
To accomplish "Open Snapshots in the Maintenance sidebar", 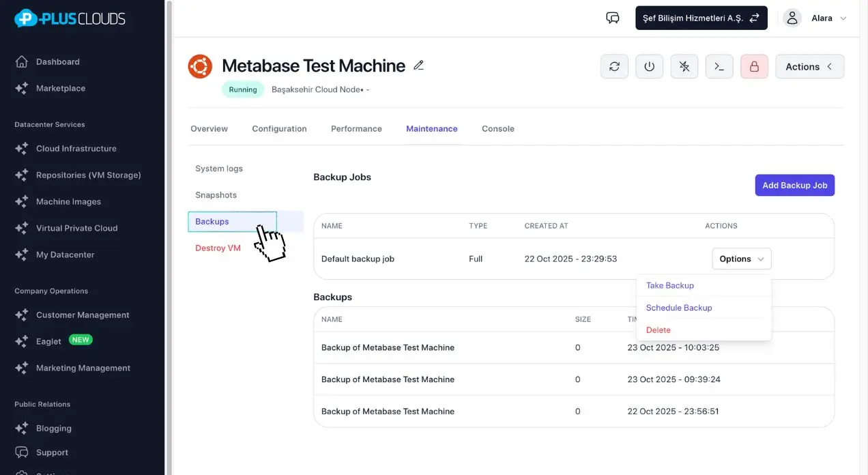I will pyautogui.click(x=216, y=195).
